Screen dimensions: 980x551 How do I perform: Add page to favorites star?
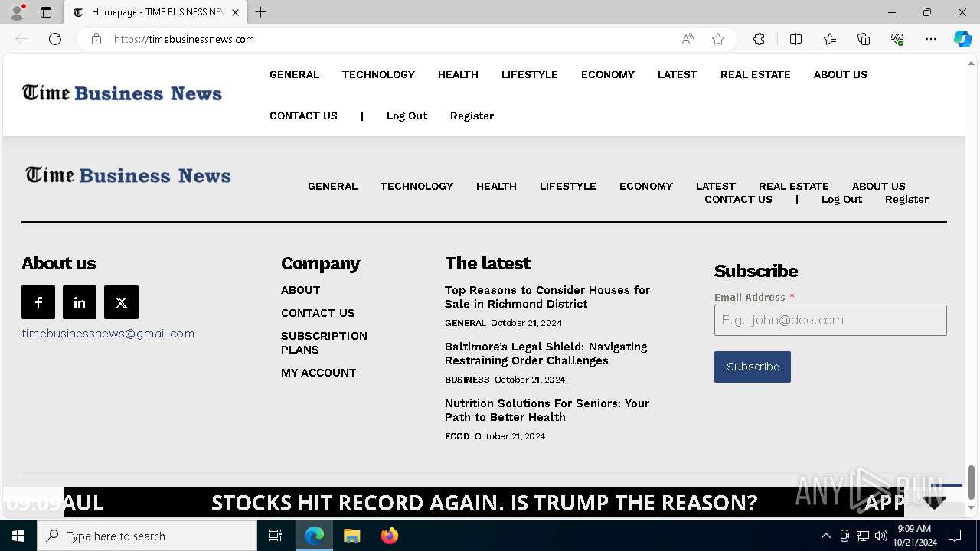(718, 39)
